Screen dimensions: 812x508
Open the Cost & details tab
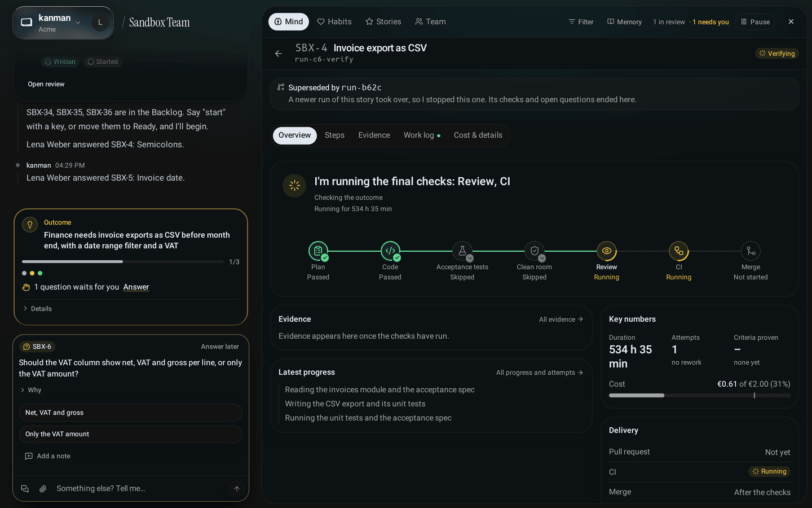pos(478,135)
